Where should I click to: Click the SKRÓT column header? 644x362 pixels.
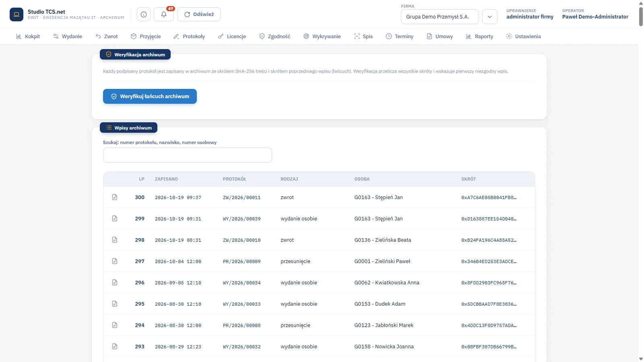pos(469,179)
